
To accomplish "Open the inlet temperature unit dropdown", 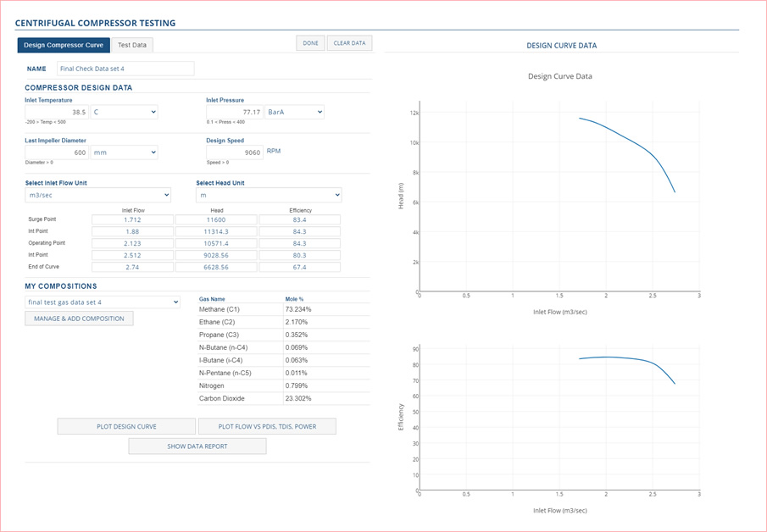I will [x=124, y=112].
